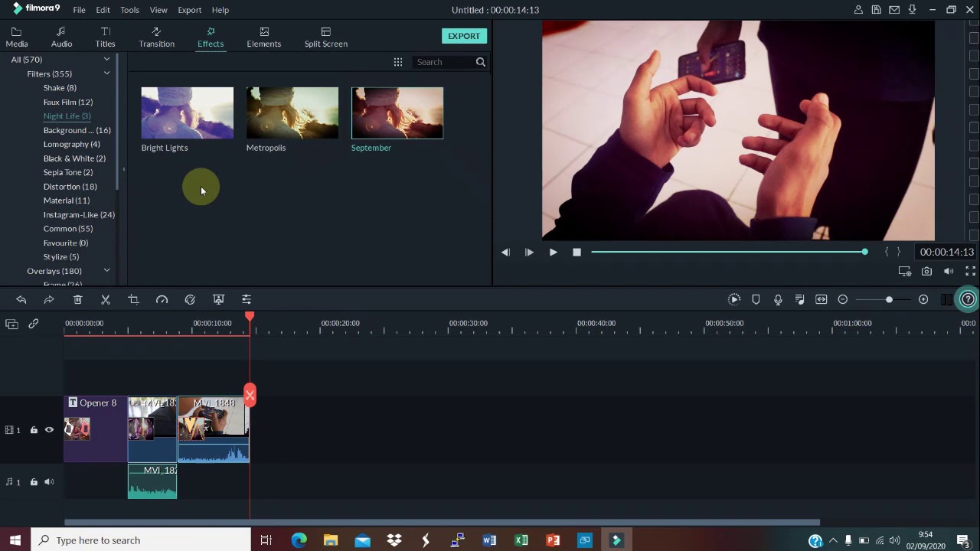Toggle preview volume speaker icon
Viewport: 980px width, 551px height.
(x=949, y=271)
